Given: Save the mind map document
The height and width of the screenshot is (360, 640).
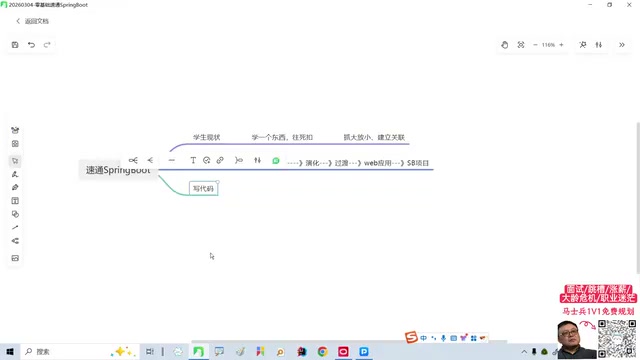Looking at the screenshot, I should pos(15,45).
